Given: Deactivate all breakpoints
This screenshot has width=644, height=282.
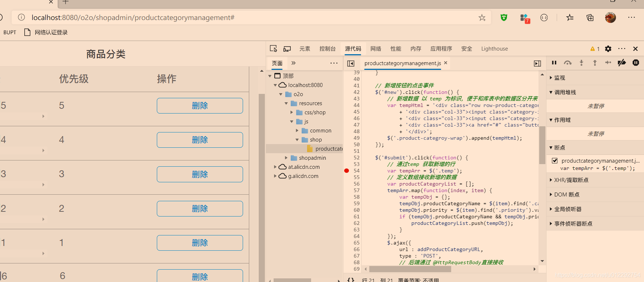Looking at the screenshot, I should coord(622,63).
